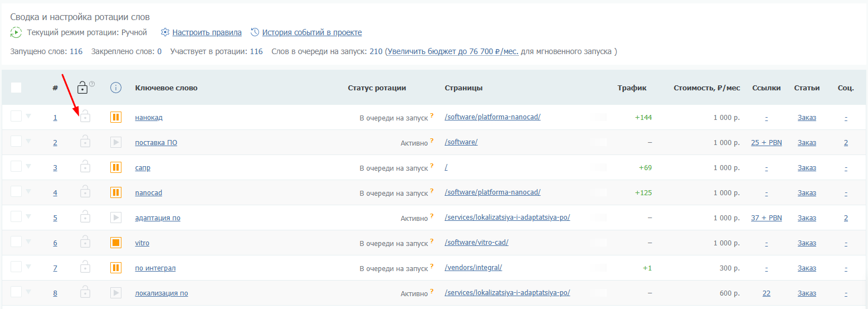868x309 pixels.
Task: Click the Ключевое слово column header
Action: pyautogui.click(x=166, y=88)
